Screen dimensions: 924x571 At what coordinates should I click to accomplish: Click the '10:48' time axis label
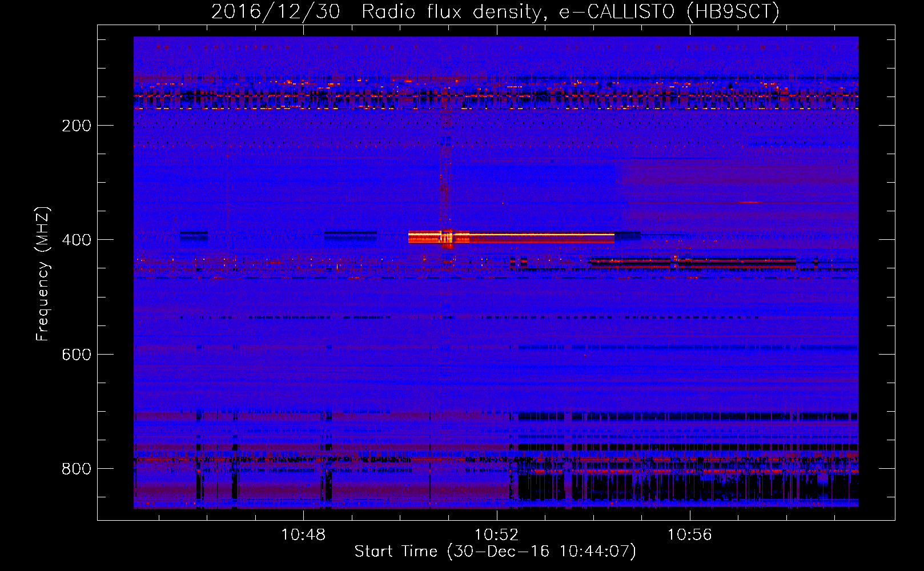(x=303, y=534)
